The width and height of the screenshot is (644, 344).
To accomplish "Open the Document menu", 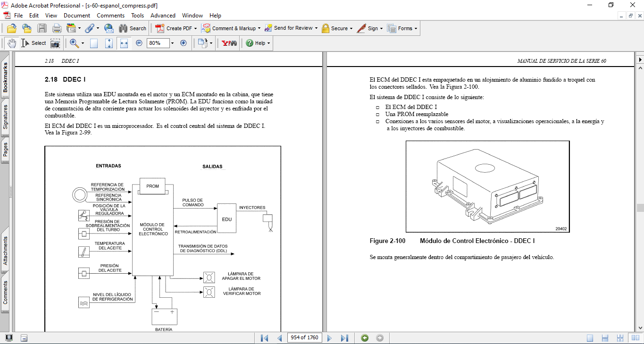I will [x=77, y=16].
